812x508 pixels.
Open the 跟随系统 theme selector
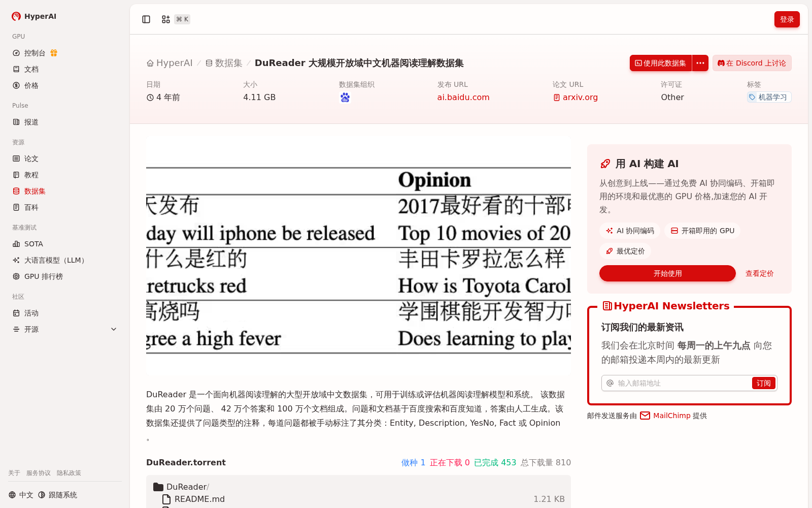[58, 495]
